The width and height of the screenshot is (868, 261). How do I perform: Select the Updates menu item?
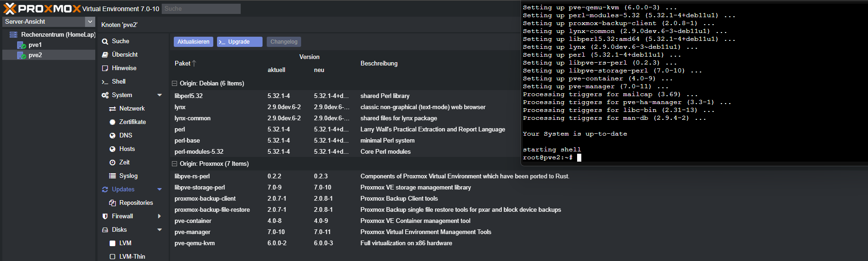(123, 189)
